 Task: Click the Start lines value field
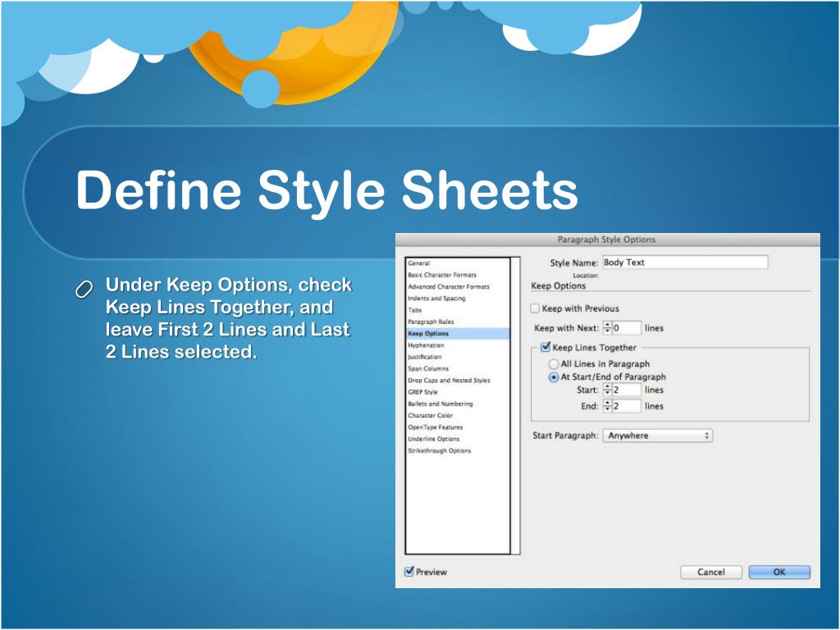(x=626, y=390)
